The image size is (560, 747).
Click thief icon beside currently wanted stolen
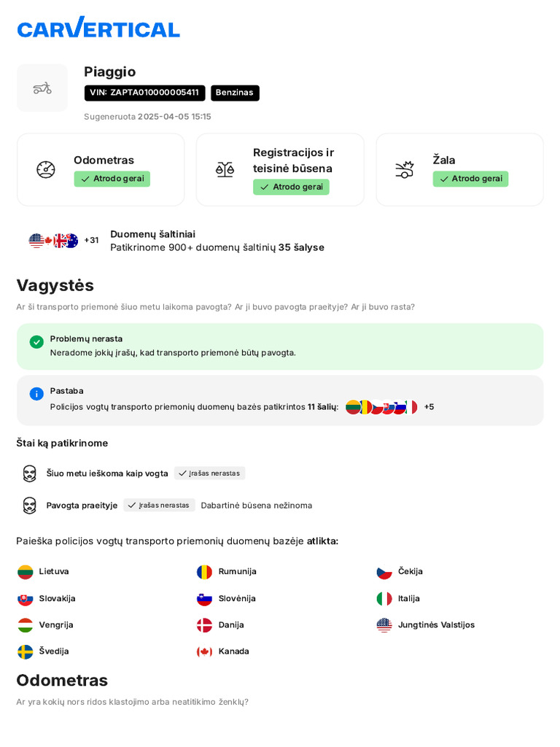tap(29, 473)
